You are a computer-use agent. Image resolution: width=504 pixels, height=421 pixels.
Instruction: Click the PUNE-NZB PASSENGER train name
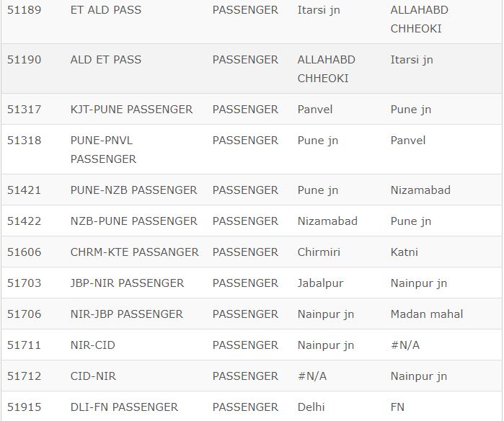tap(133, 190)
